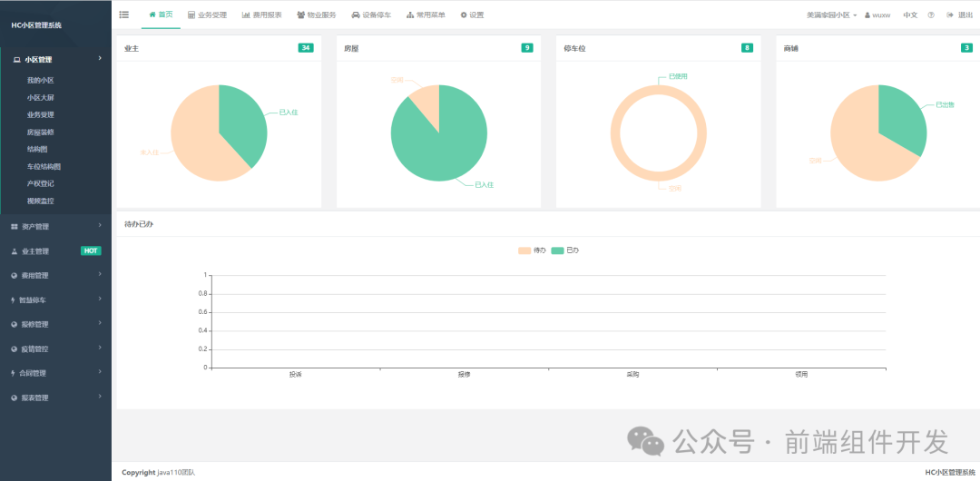Click the 已使用 label on 停车位 chart
The height and width of the screenshot is (481, 980).
pos(678,76)
